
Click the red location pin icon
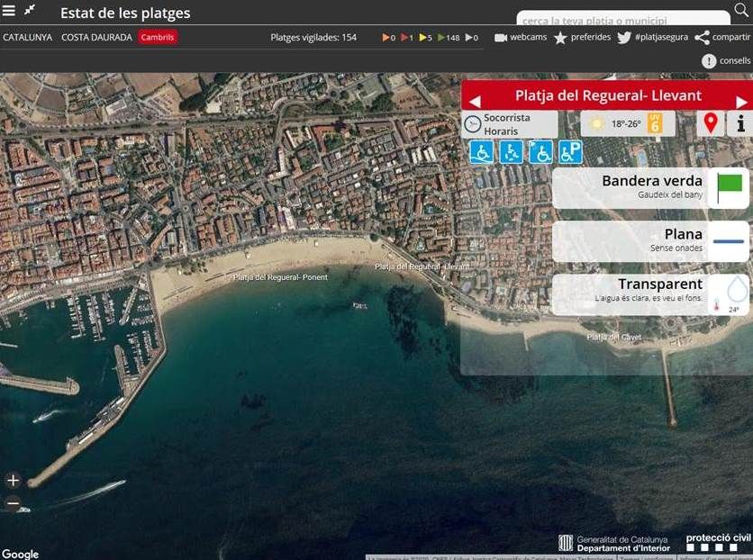point(711,123)
